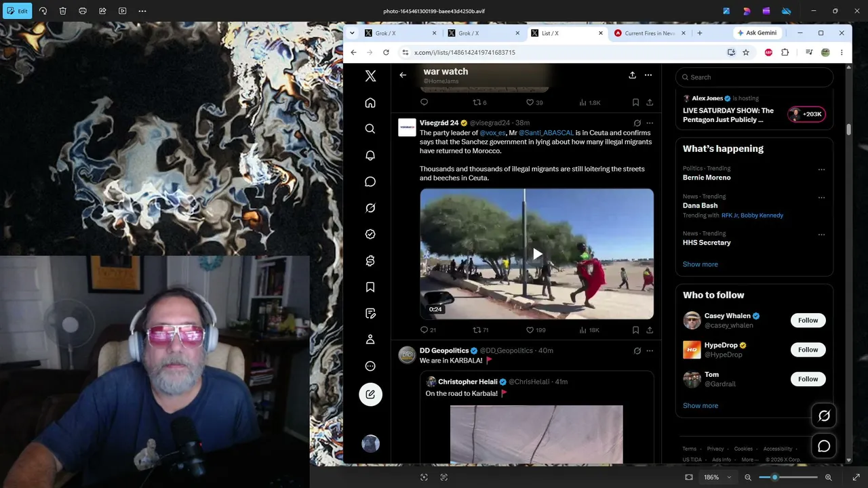The image size is (868, 488).
Task: Zoom out with the magnifier minus icon
Action: (x=748, y=477)
